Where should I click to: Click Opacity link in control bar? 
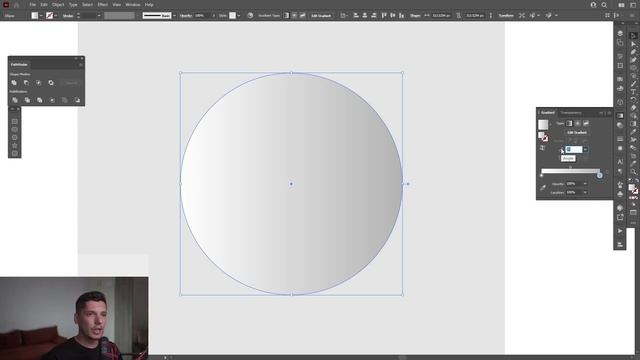(186, 16)
